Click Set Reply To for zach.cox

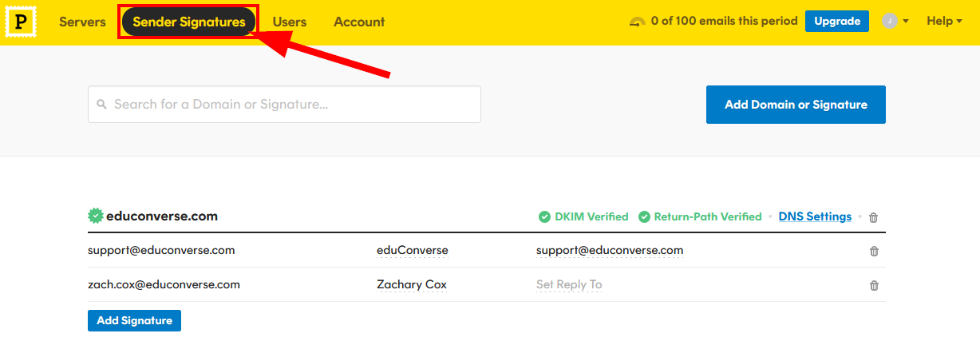(x=569, y=284)
